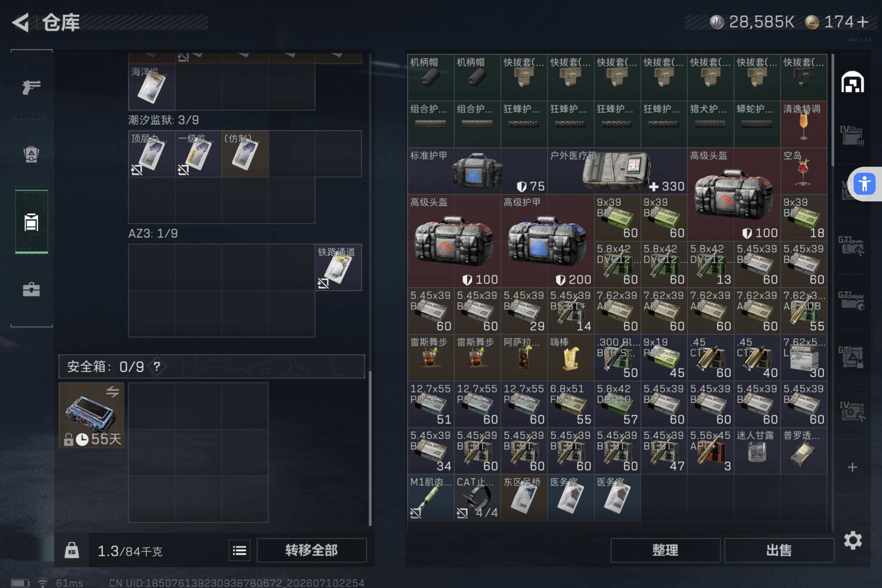This screenshot has height=588, width=882.
Task: Select the 5.8x42 DBP10 ammo stack of 57
Action: (x=617, y=404)
